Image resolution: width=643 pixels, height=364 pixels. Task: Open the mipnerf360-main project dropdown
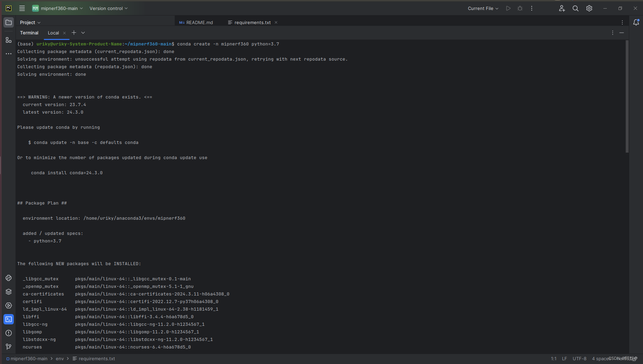[x=57, y=8]
